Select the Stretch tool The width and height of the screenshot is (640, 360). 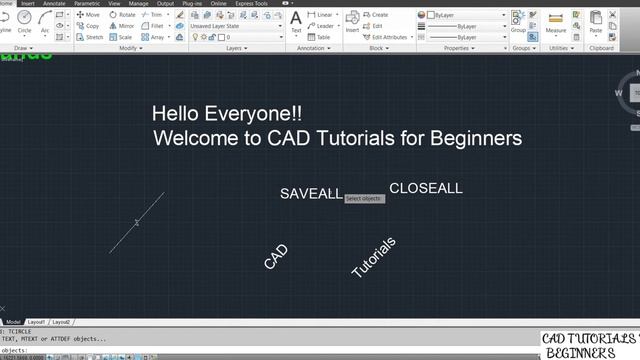tap(90, 37)
